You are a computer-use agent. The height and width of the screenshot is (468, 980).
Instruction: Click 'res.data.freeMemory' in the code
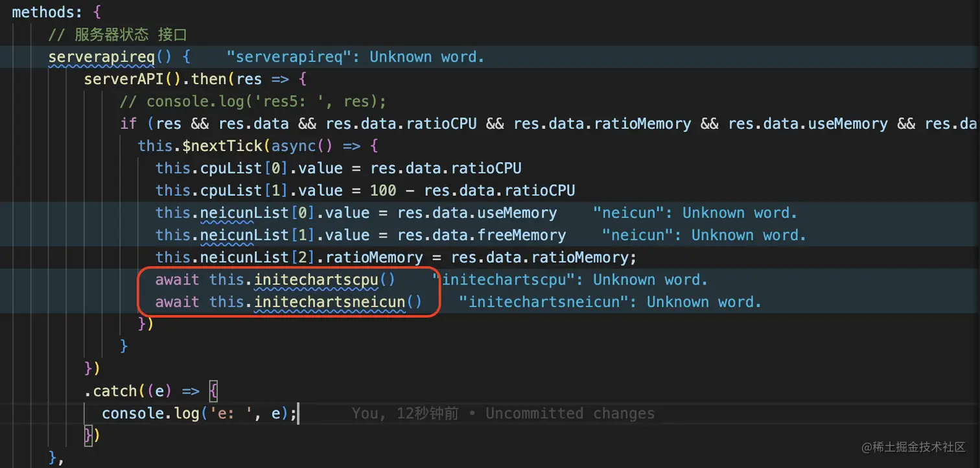[482, 235]
